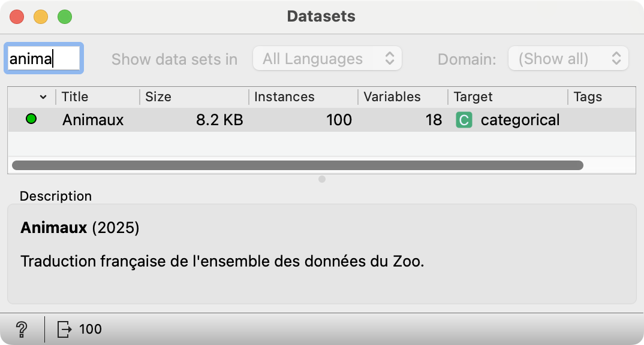Screen dimensions: 644x345
Task: Click the sort arrow in first column header
Action: point(43,97)
